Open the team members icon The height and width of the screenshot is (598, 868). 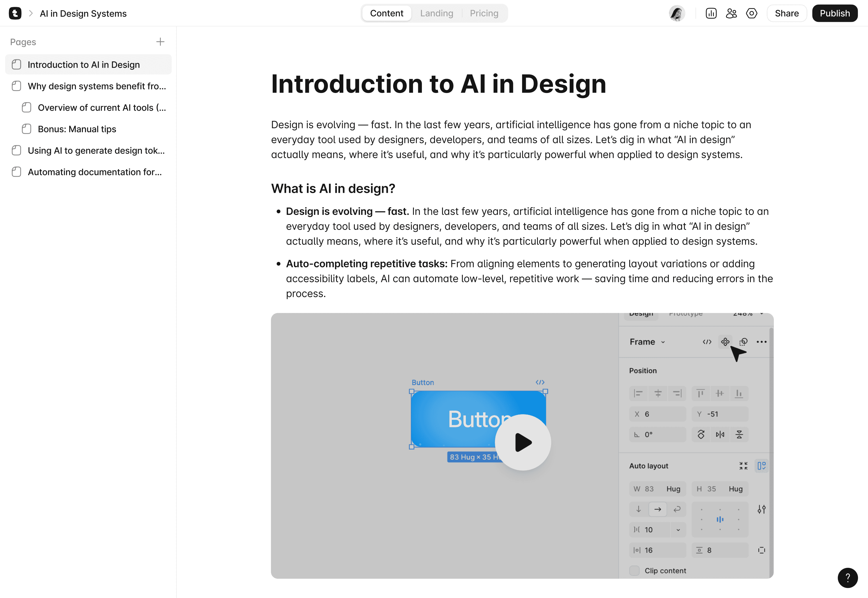click(731, 13)
